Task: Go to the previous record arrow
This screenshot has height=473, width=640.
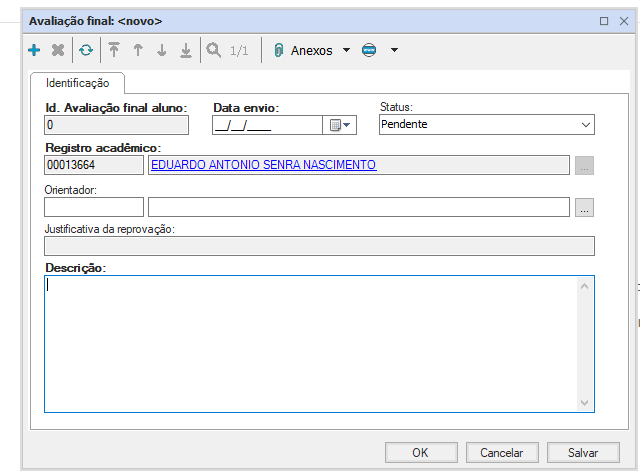Action: tap(138, 50)
